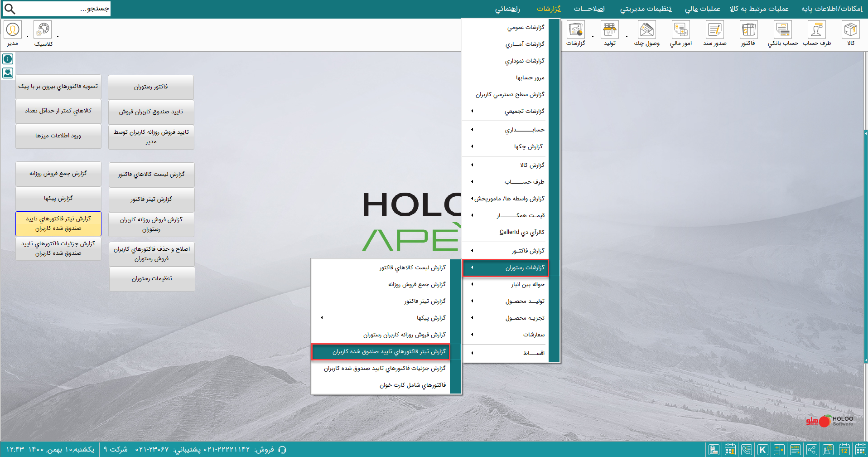Open the امور مالي toolbar icon
This screenshot has width=868, height=457.
point(680,30)
